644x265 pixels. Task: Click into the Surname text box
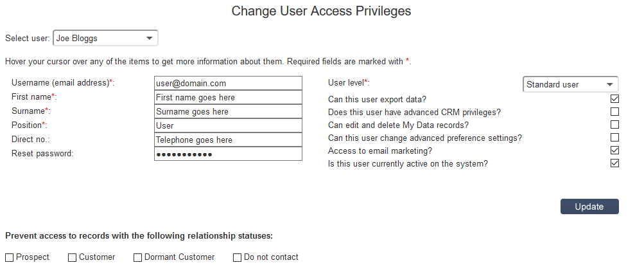click(228, 112)
